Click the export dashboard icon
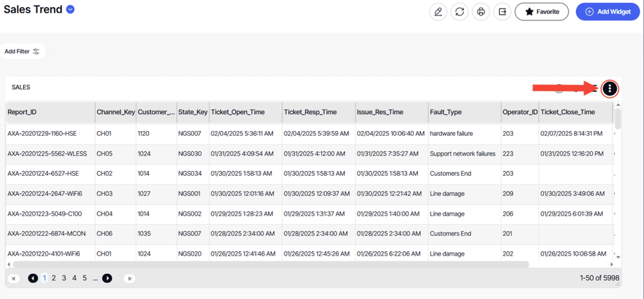Screen dimensions: 644x299 click(502, 12)
